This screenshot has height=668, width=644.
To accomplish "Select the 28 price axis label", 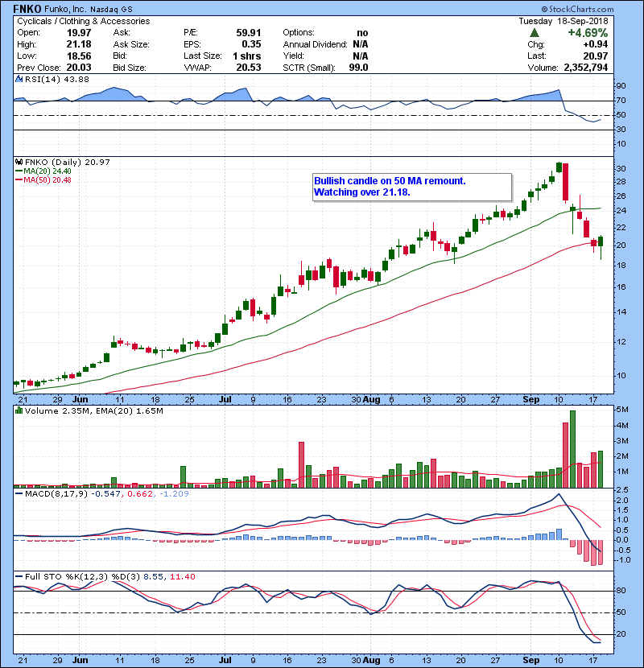I will click(621, 182).
